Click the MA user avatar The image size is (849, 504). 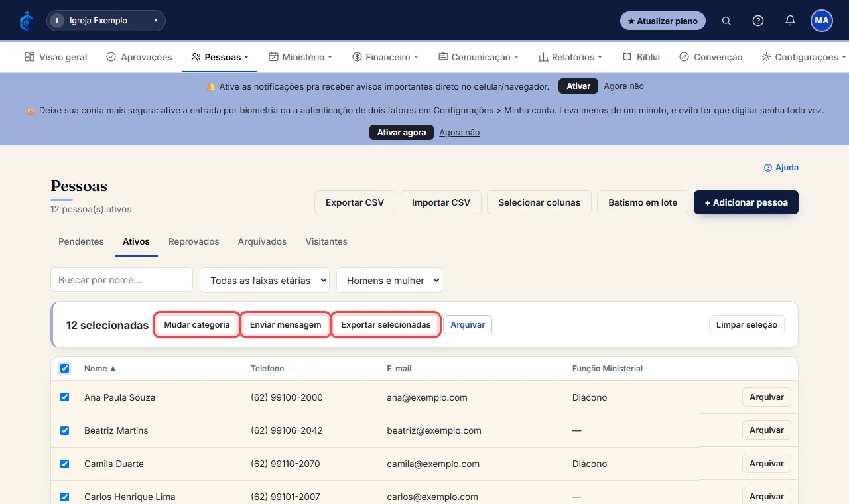tap(822, 21)
